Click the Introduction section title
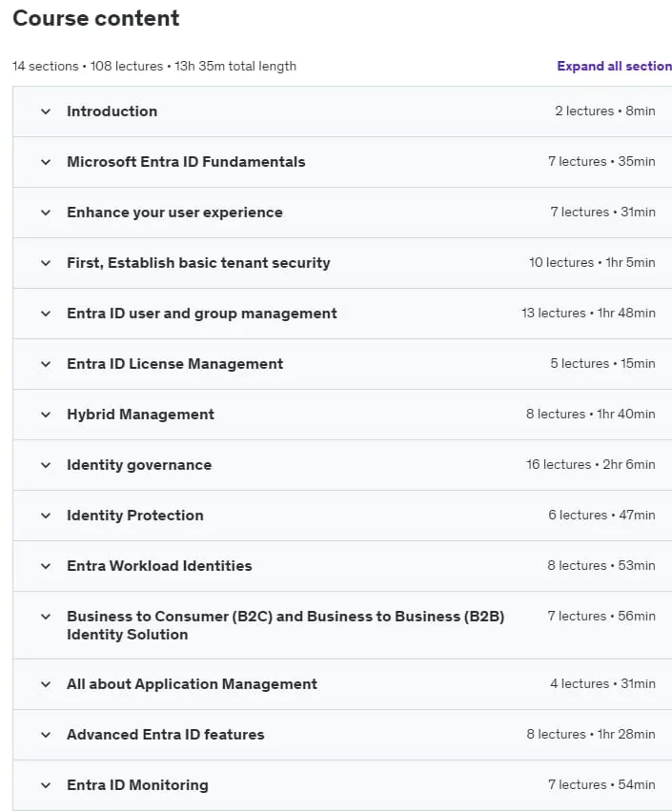 click(x=112, y=112)
